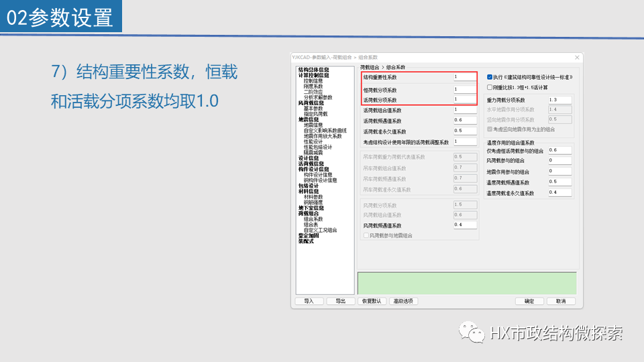Focus the 活荷载准永久值系数 field

465,131
